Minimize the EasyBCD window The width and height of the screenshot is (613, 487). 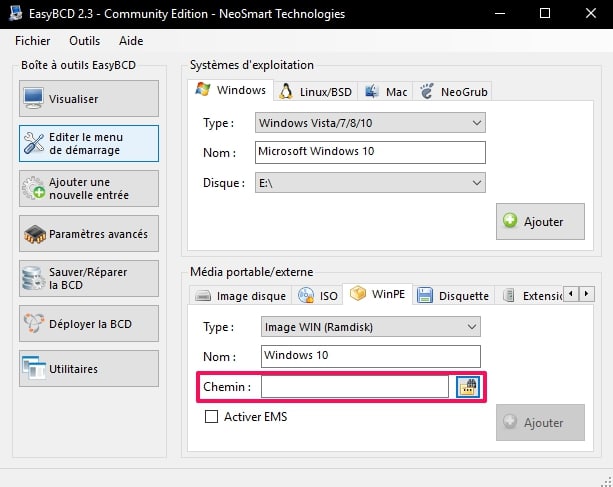pyautogui.click(x=500, y=13)
